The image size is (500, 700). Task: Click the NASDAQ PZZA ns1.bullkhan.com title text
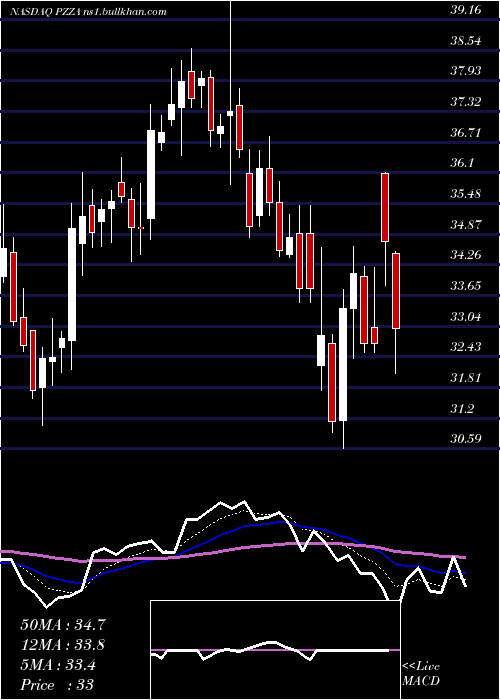[89, 12]
